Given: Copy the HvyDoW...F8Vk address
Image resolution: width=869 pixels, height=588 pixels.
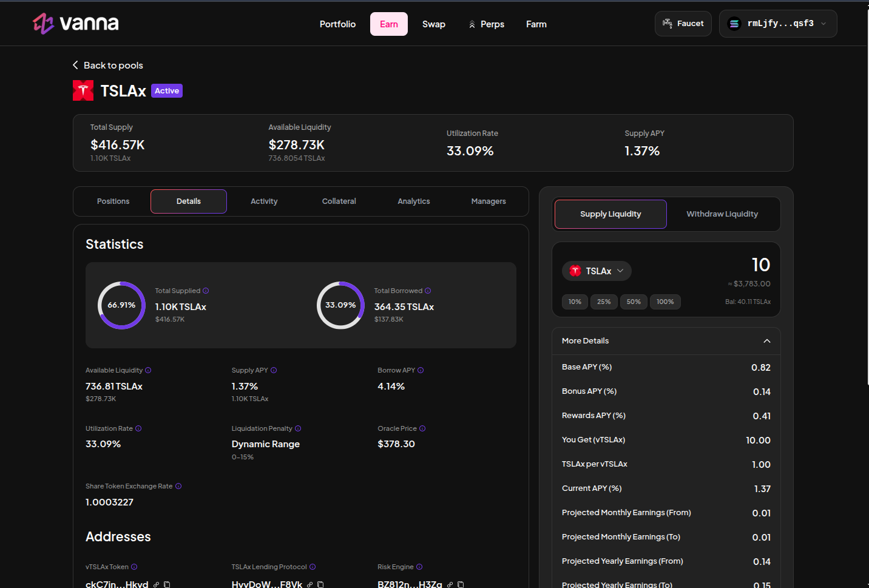Looking at the screenshot, I should pyautogui.click(x=320, y=584).
